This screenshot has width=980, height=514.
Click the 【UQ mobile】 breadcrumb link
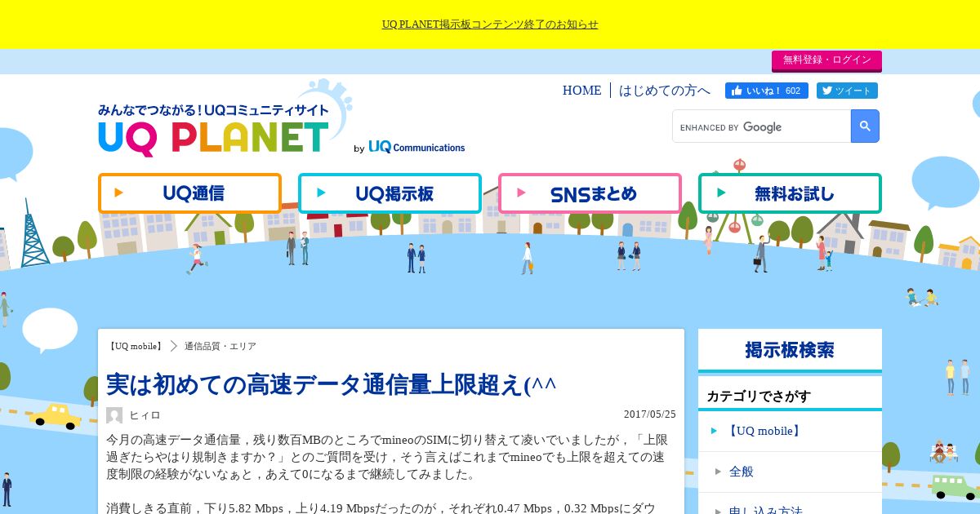coord(135,346)
